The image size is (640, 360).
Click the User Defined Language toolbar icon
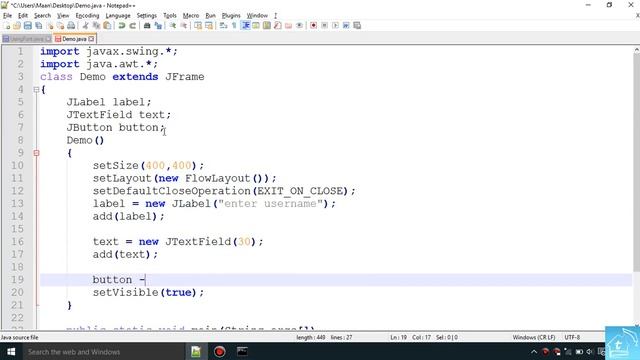[256, 26]
